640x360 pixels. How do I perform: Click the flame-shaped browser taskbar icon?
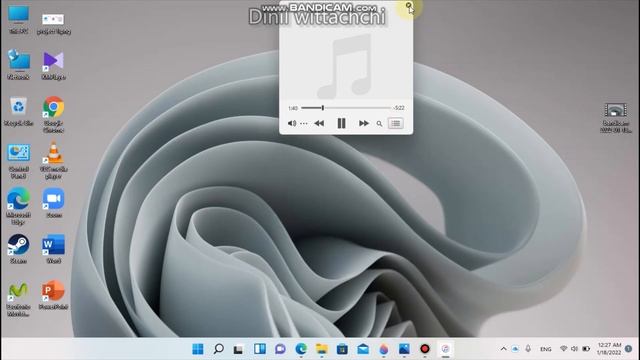(x=383, y=349)
